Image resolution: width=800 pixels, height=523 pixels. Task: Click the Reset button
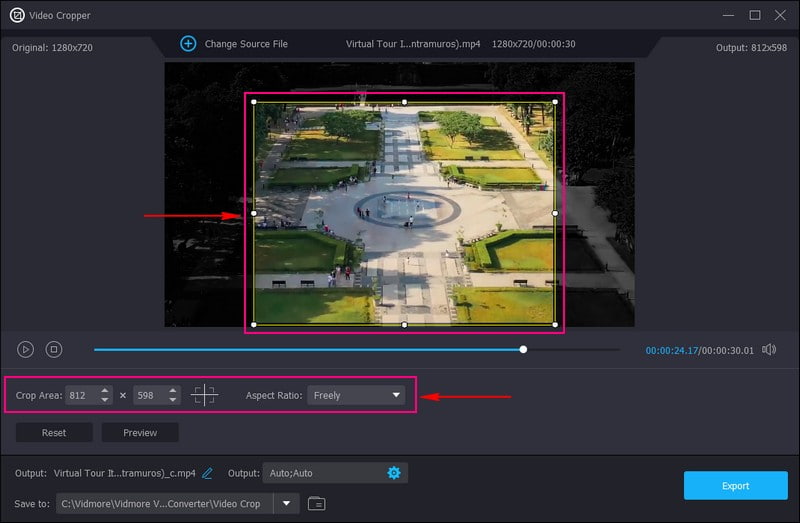(54, 433)
